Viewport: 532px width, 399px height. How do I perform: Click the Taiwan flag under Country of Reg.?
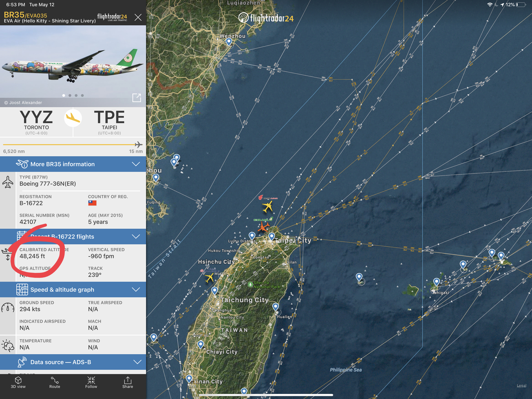click(x=92, y=203)
